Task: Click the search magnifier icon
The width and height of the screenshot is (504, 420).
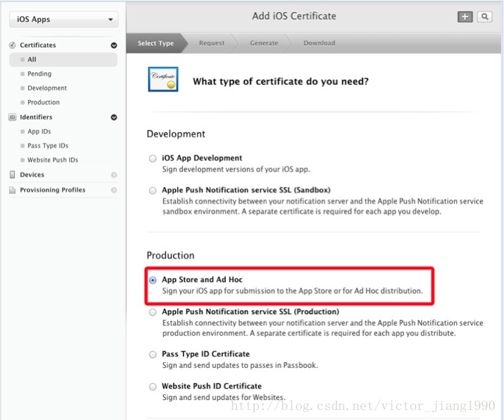Action: tap(485, 16)
